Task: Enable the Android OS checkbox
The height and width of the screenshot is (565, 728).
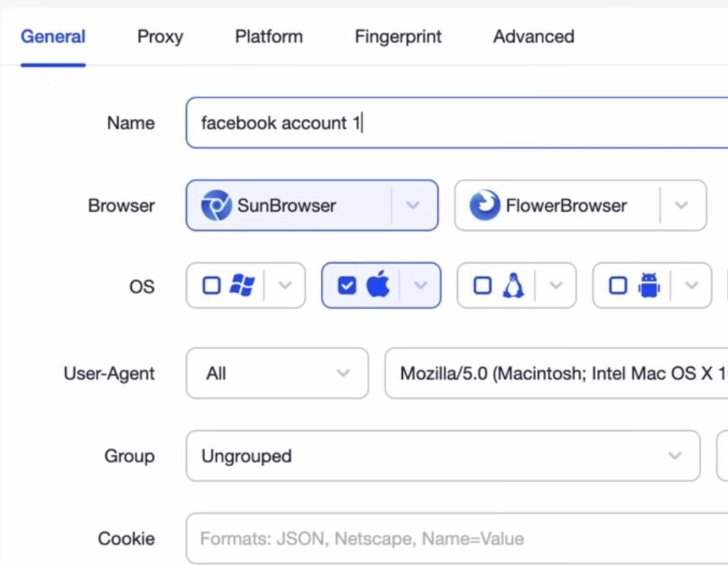Action: pyautogui.click(x=618, y=285)
